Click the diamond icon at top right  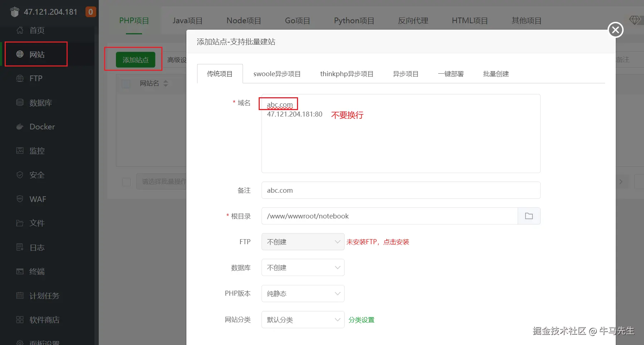point(635,20)
